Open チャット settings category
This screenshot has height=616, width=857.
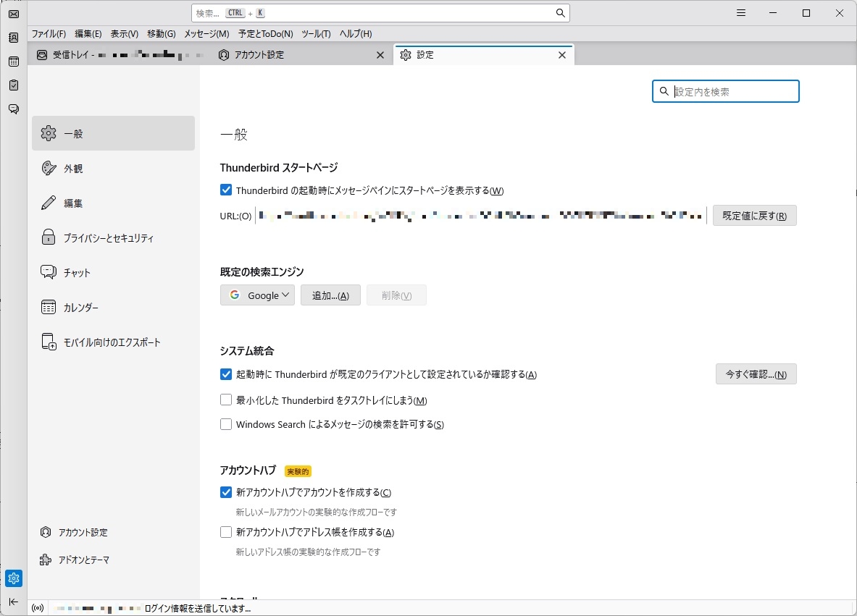113,272
